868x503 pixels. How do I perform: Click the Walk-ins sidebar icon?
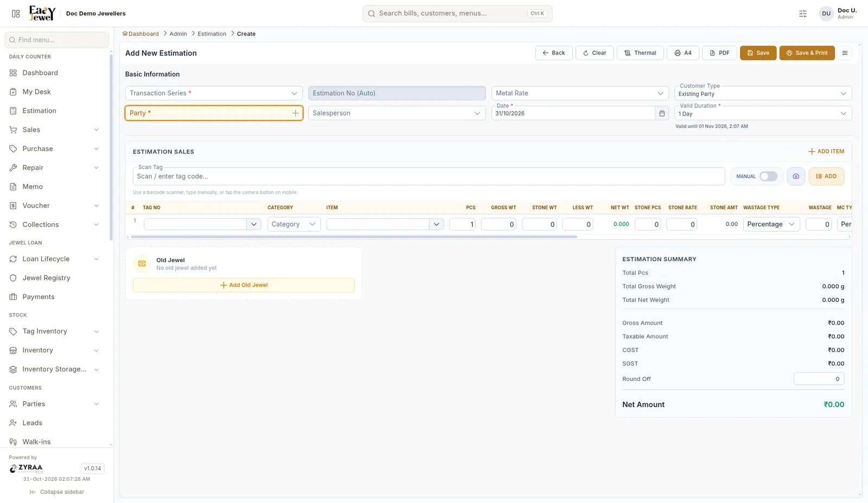pyautogui.click(x=14, y=442)
